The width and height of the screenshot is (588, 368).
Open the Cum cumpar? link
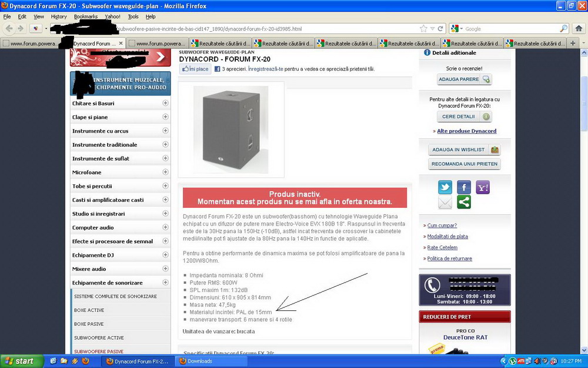point(442,226)
